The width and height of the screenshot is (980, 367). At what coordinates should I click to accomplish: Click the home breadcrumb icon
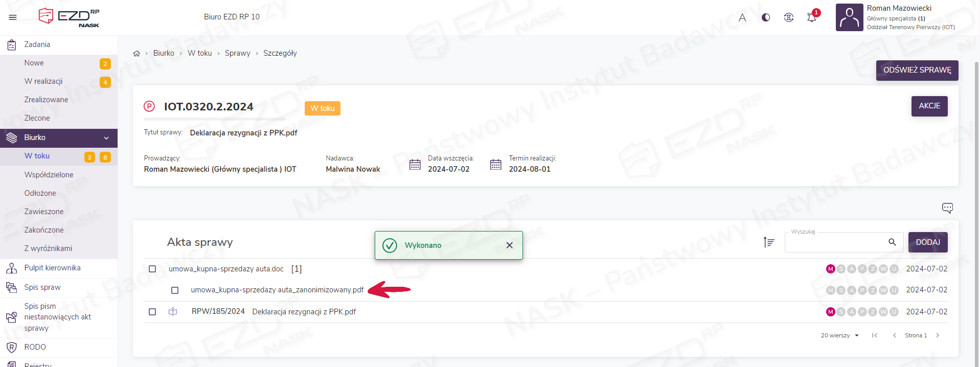click(136, 54)
